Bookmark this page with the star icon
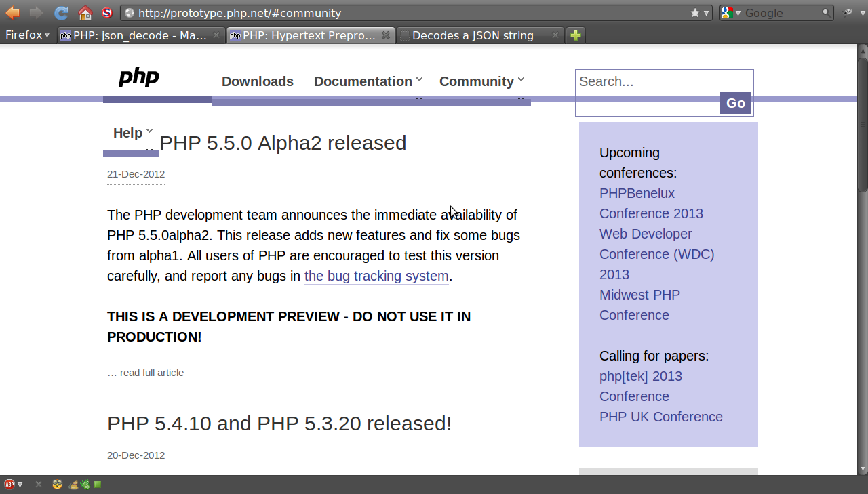868x494 pixels. tap(695, 13)
